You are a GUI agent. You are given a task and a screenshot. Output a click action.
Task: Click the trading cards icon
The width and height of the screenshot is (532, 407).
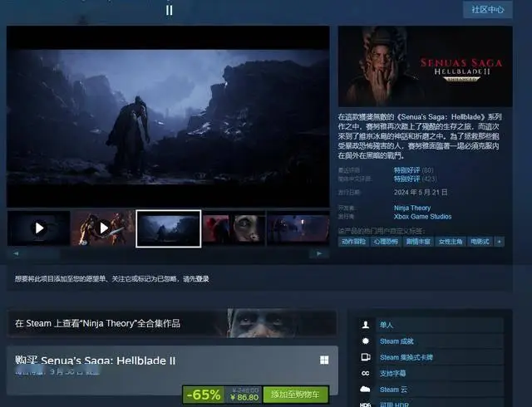tap(366, 357)
